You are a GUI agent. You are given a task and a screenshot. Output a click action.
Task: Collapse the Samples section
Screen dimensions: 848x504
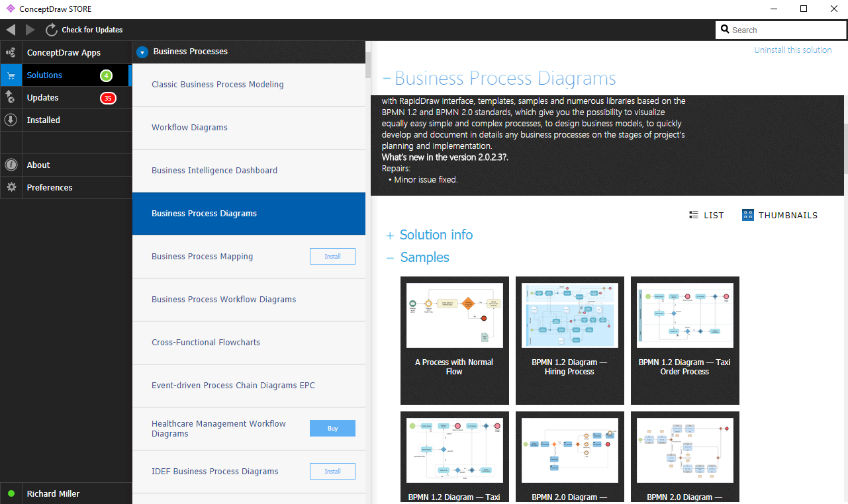point(390,258)
